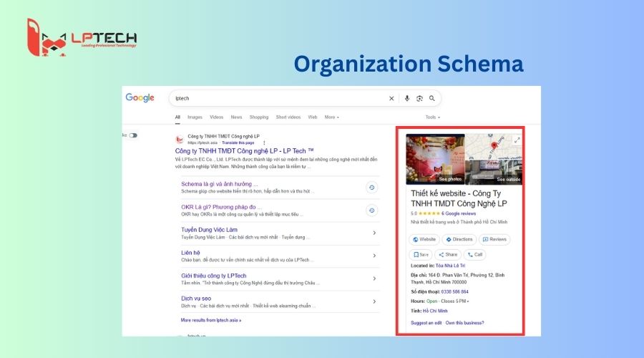
Task: Open the See outside street view thumbnail
Action: pos(494,173)
